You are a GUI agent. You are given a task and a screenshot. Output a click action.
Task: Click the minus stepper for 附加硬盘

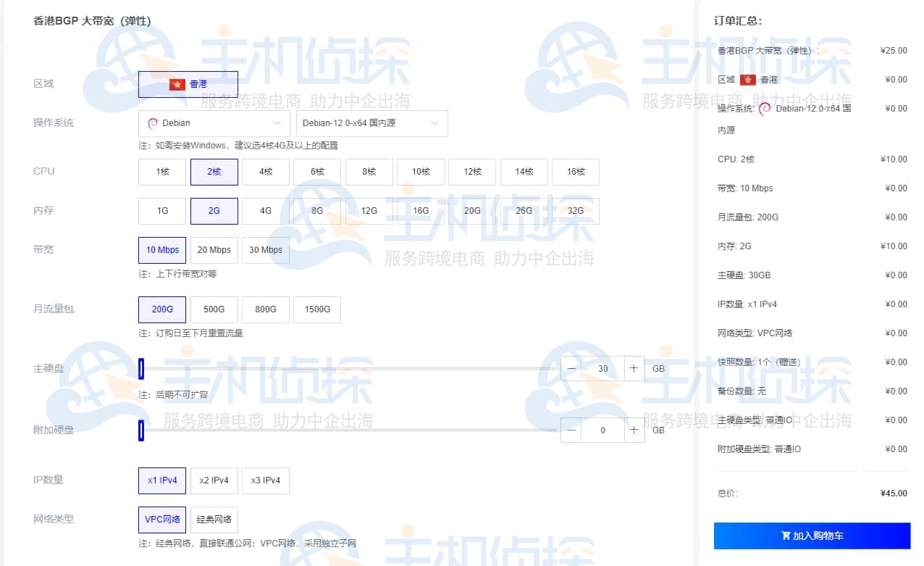point(571,430)
